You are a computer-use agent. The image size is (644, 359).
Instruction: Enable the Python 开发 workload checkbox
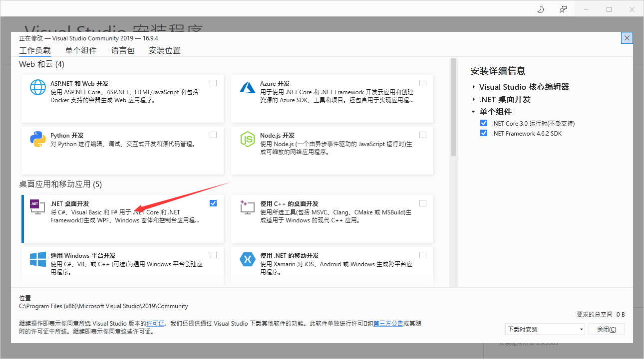coord(213,135)
